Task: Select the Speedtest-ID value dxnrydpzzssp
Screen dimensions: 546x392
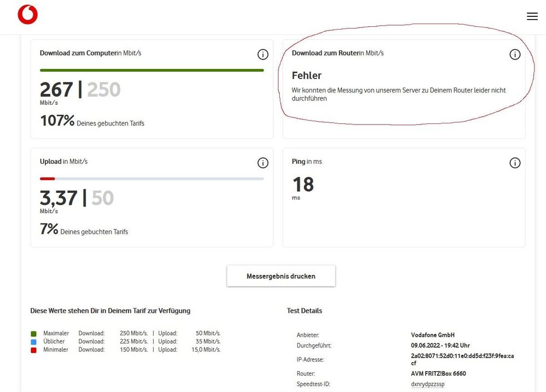Action: 428,384
